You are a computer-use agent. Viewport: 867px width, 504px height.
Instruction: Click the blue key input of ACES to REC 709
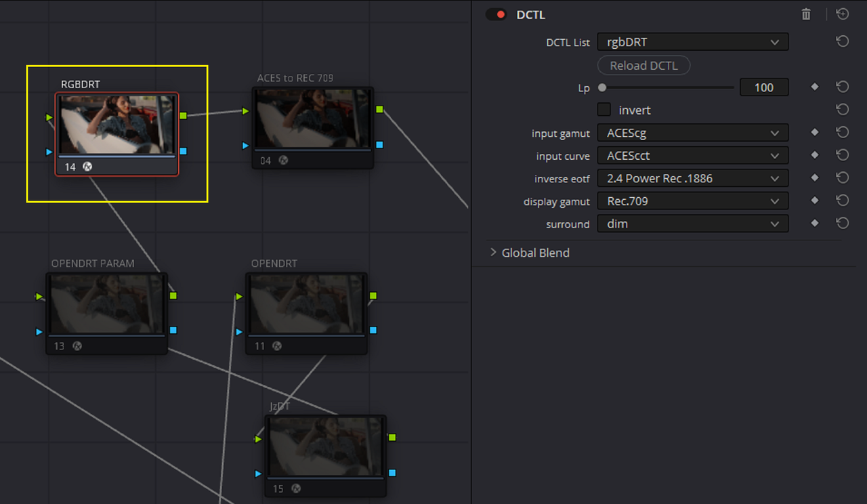[x=246, y=145]
